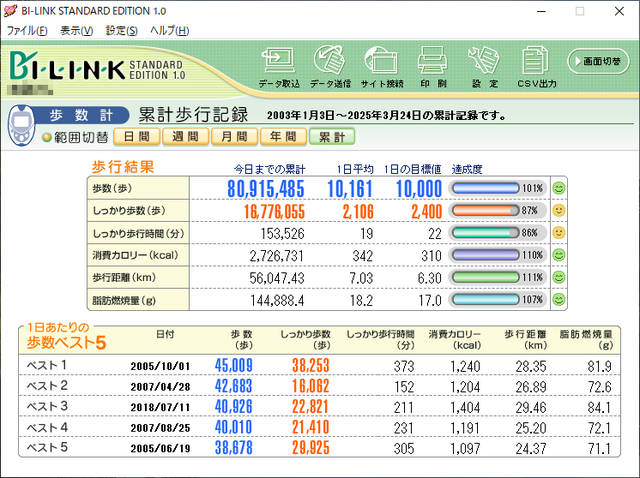Click the 144,888.4 fat burn value
Screen dimensions: 640x478
277,301
